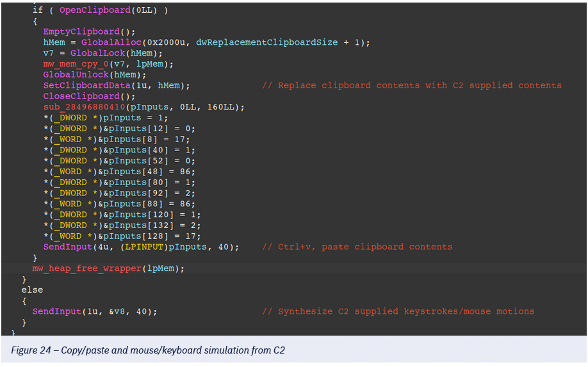This screenshot has width=588, height=367.
Task: Click the pInputs[48] = 86 line
Action: pyautogui.click(x=118, y=172)
